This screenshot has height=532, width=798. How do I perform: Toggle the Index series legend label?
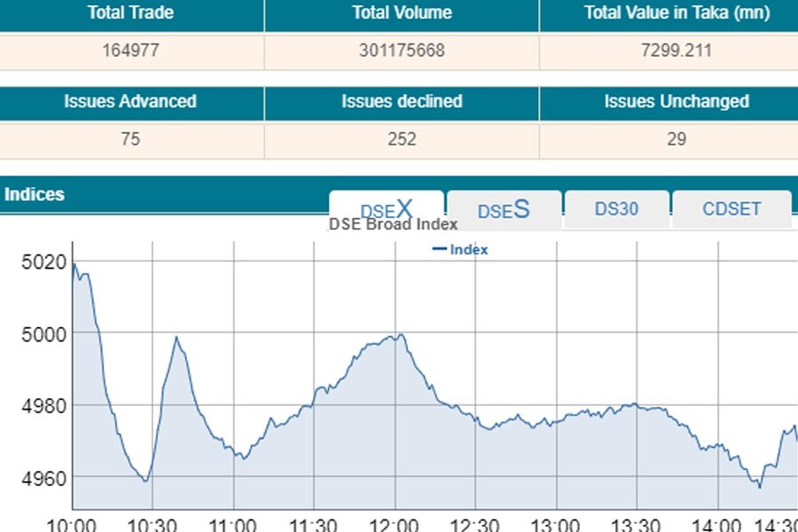pos(469,250)
